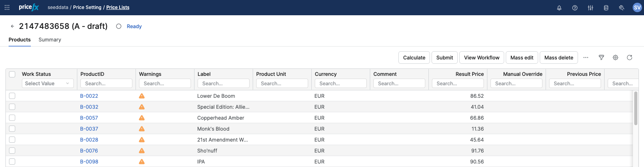Open the help question mark icon
The width and height of the screenshot is (644, 167).
pyautogui.click(x=574, y=8)
